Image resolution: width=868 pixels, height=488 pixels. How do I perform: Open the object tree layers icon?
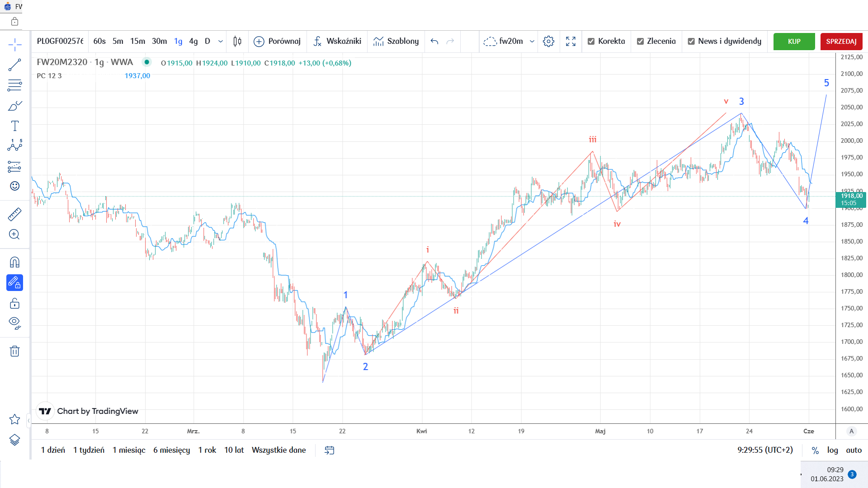pyautogui.click(x=14, y=440)
